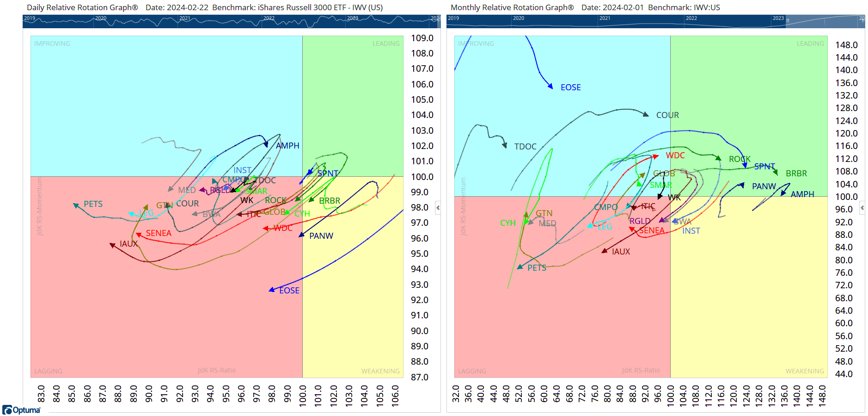Select the PANW label in the monthly graph

click(x=764, y=186)
